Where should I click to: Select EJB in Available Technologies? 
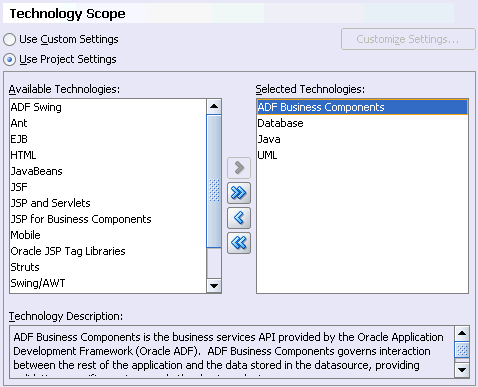point(108,139)
